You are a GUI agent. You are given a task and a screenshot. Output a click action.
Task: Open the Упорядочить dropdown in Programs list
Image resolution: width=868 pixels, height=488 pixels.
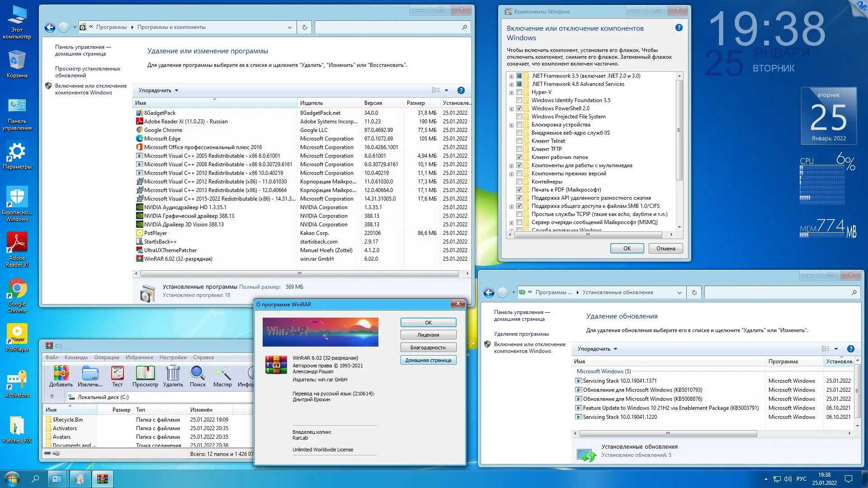[x=157, y=90]
